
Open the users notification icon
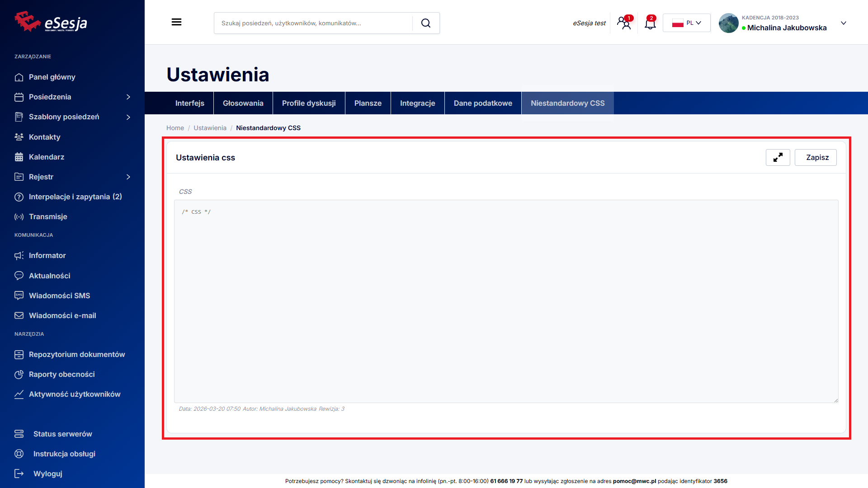coord(624,23)
